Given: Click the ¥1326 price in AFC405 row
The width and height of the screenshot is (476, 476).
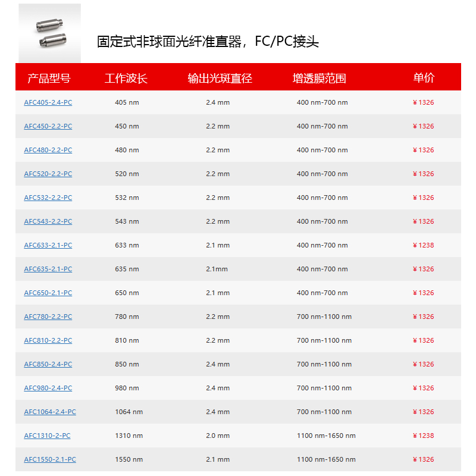Looking at the screenshot, I should (x=423, y=102).
